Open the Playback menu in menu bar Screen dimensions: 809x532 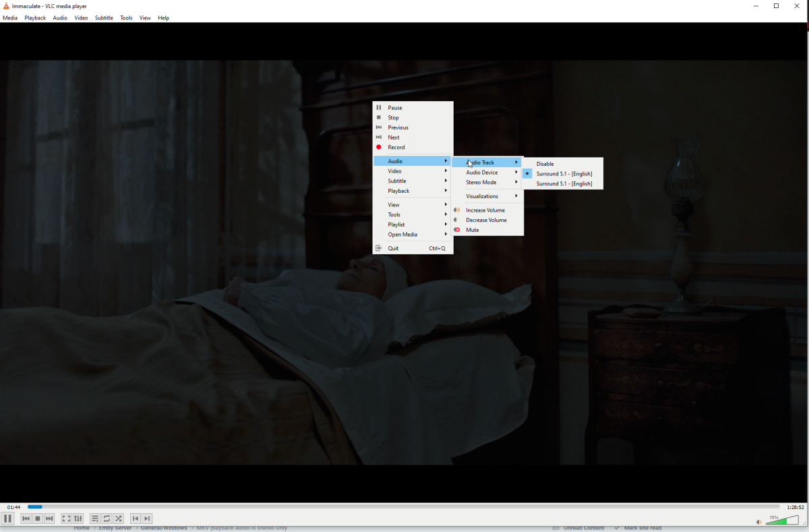coord(35,18)
